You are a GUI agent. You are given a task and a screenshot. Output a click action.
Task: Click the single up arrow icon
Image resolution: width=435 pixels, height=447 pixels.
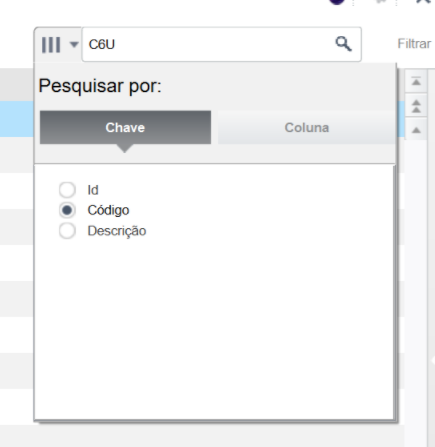416,130
